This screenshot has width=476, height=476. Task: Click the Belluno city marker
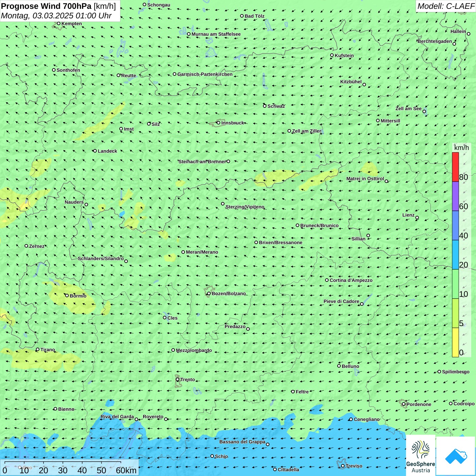339,366
